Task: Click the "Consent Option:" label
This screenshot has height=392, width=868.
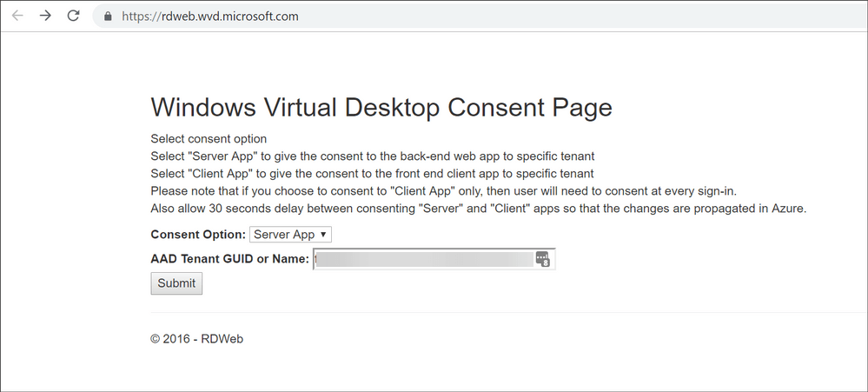Action: [x=198, y=235]
